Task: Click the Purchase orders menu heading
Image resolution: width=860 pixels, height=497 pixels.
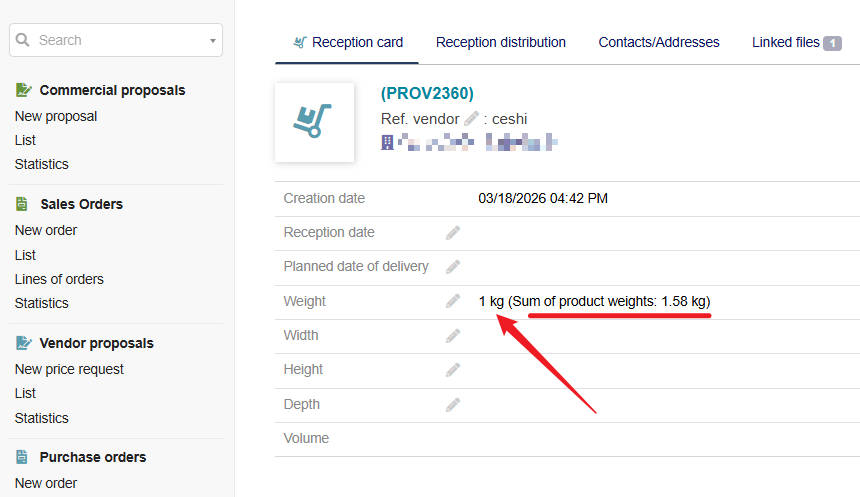Action: click(x=92, y=457)
